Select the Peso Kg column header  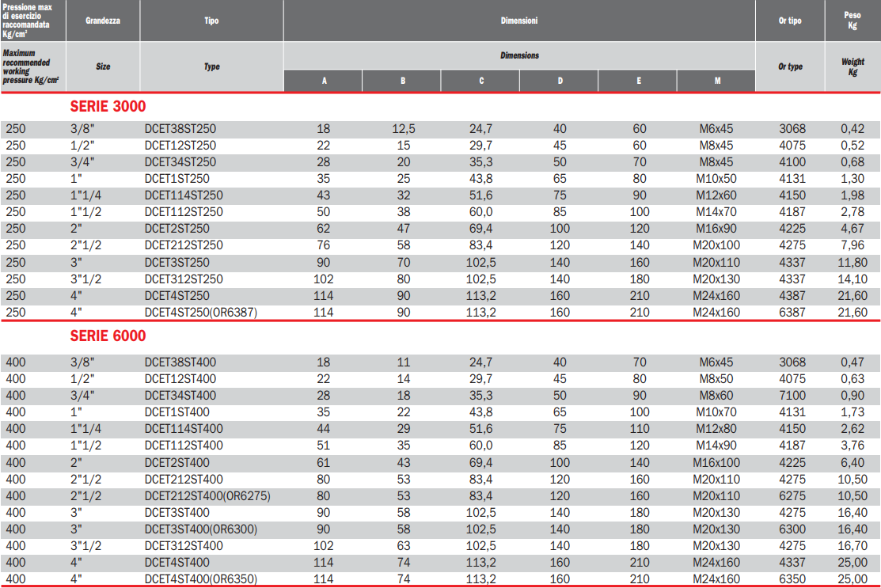point(853,21)
